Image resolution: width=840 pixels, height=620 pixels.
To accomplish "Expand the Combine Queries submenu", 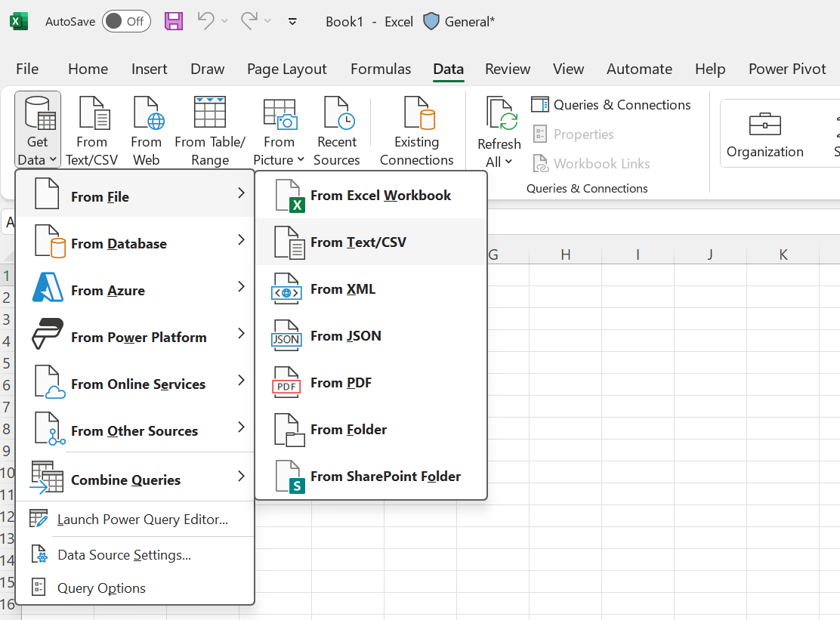I will click(135, 477).
